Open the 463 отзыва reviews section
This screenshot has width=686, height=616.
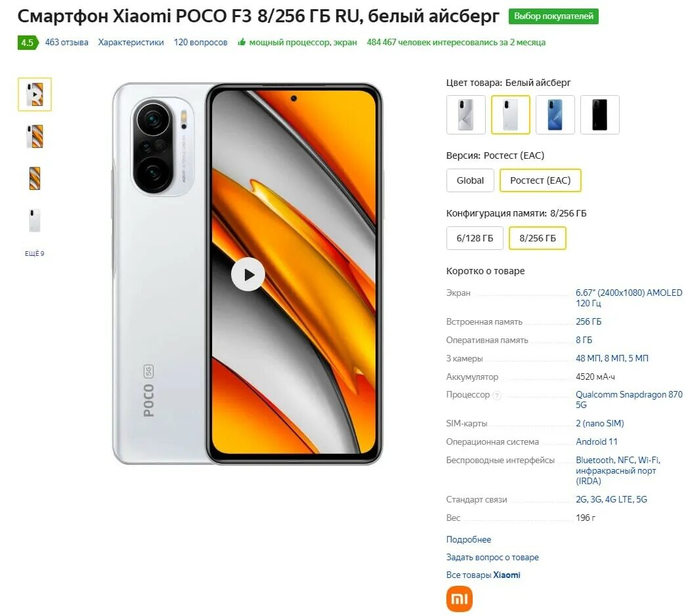[66, 43]
